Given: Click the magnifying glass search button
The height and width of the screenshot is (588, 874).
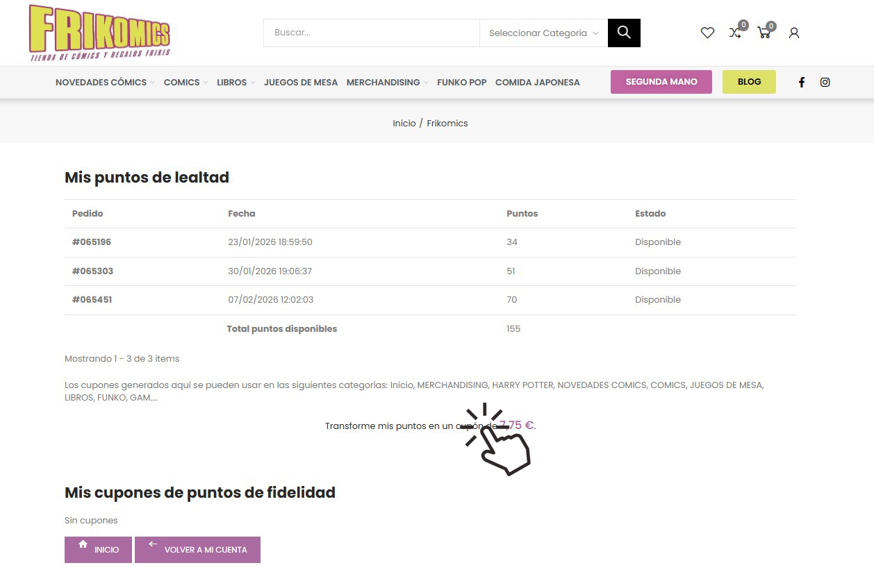Looking at the screenshot, I should (623, 33).
